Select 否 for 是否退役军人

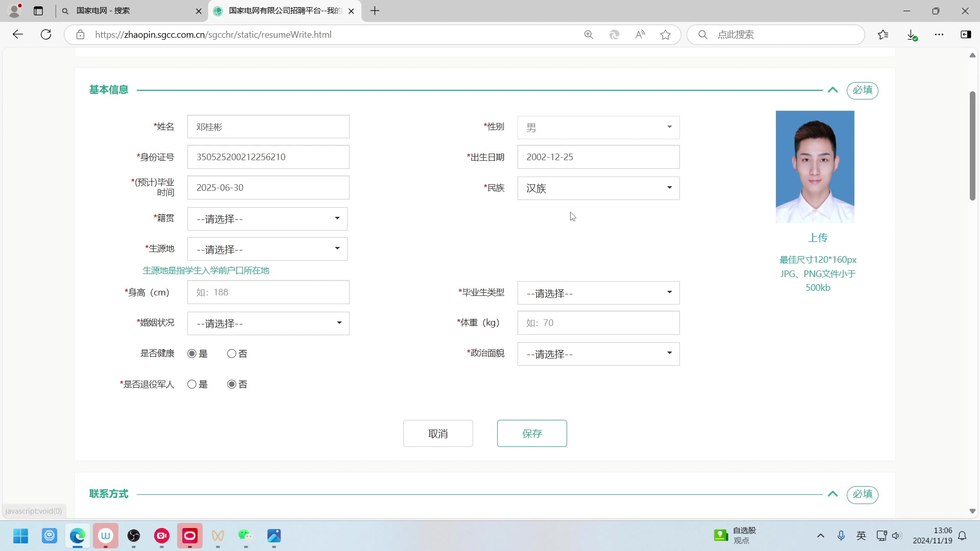coord(232,384)
